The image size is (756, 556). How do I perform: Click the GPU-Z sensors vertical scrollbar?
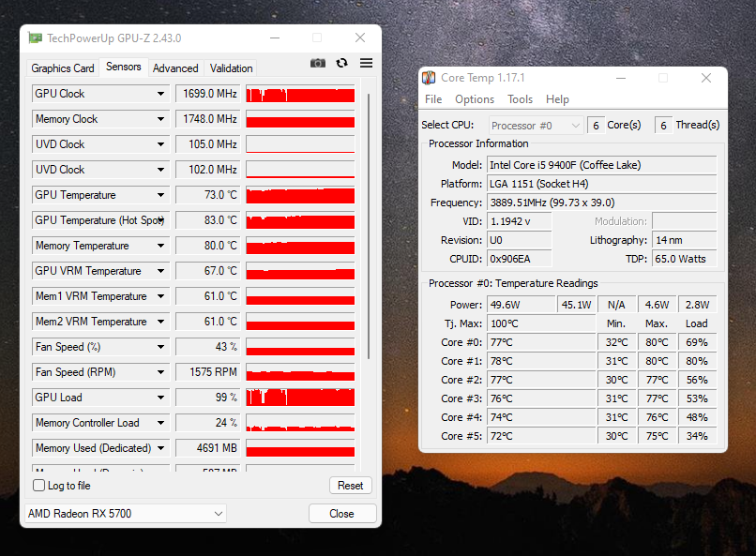369,227
